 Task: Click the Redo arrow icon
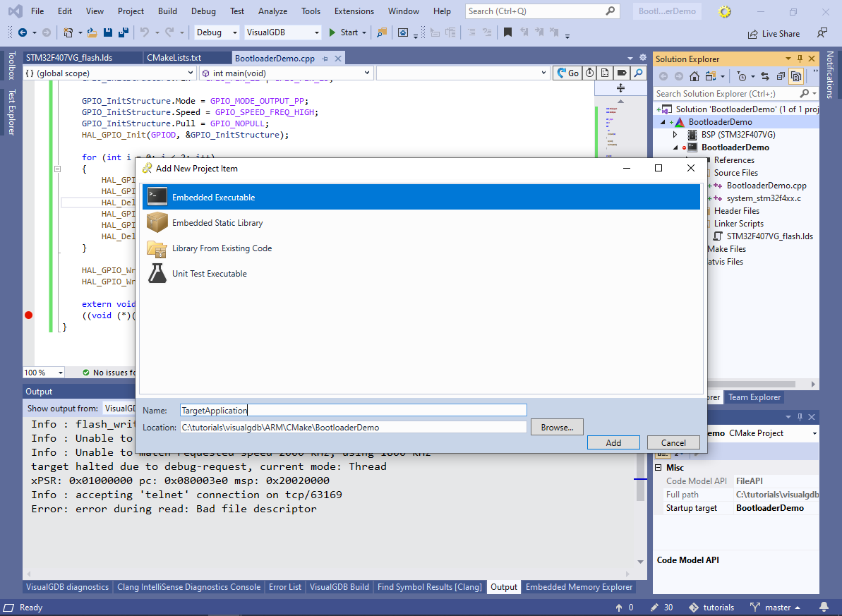coord(169,32)
